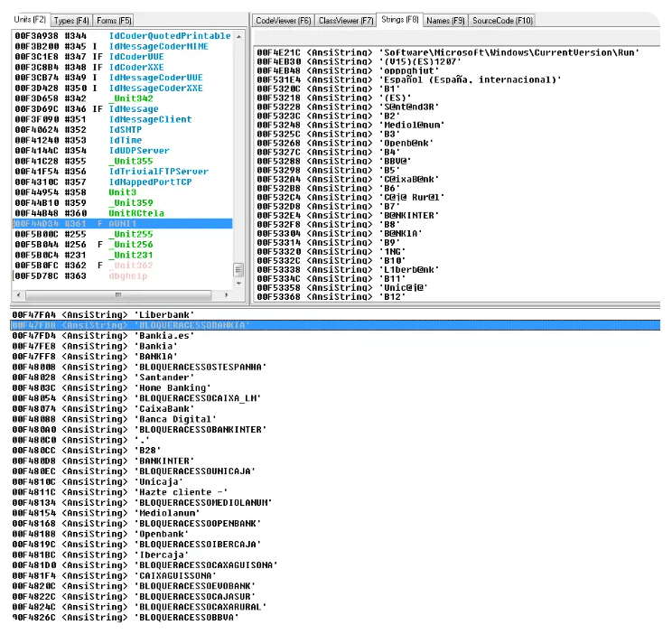Select highlighted unit AUNI1
The height and width of the screenshot is (634, 672).
click(x=123, y=223)
